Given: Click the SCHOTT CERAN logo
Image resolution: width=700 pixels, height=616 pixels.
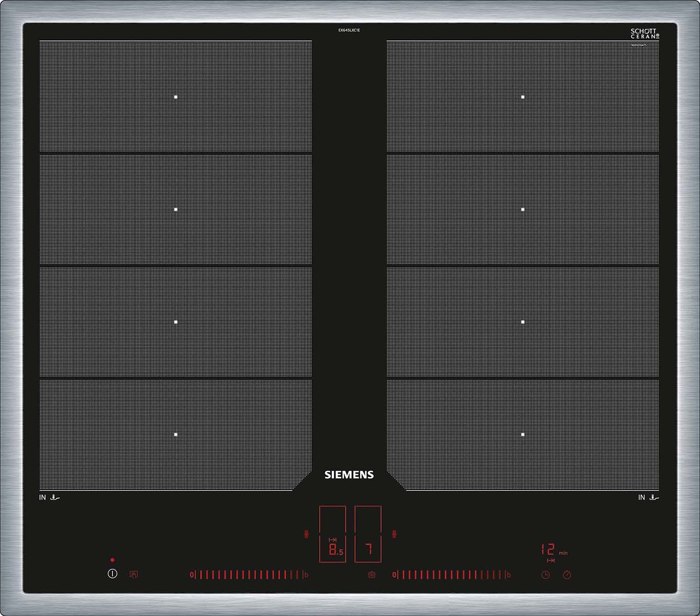Looking at the screenshot, I should [645, 34].
